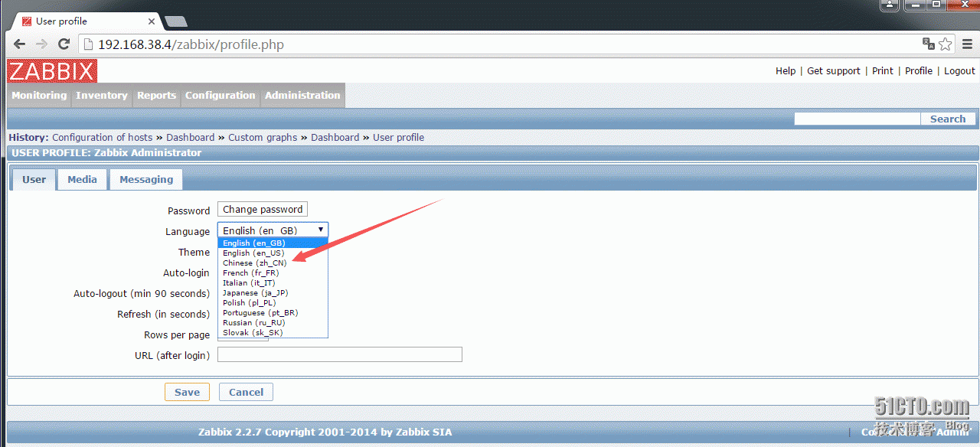Choose Russian (ru_RU) language
Image resolution: width=980 pixels, height=447 pixels.
[x=273, y=322]
